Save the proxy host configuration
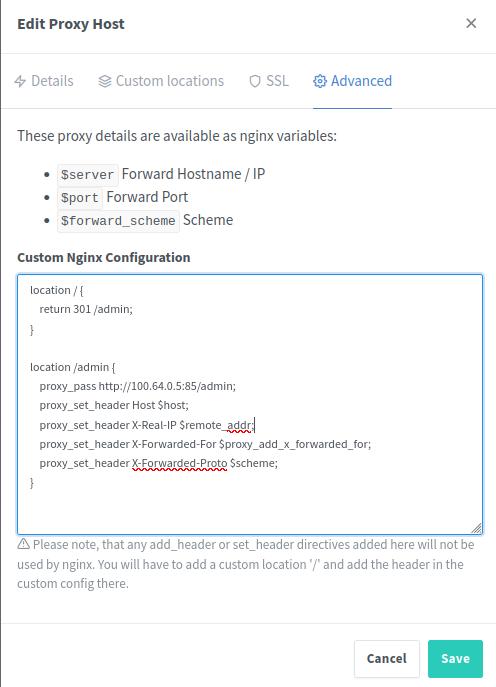This screenshot has width=496, height=687. click(x=455, y=659)
